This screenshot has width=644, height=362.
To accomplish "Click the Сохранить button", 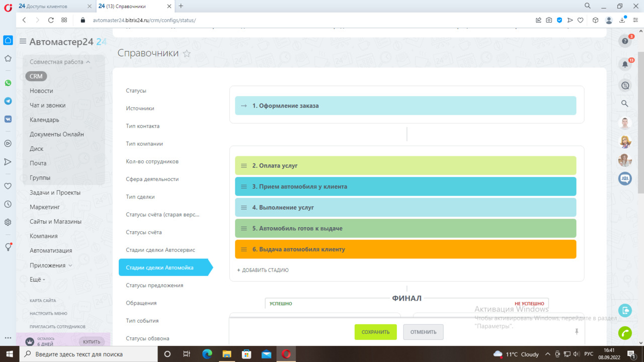I will coord(375,332).
